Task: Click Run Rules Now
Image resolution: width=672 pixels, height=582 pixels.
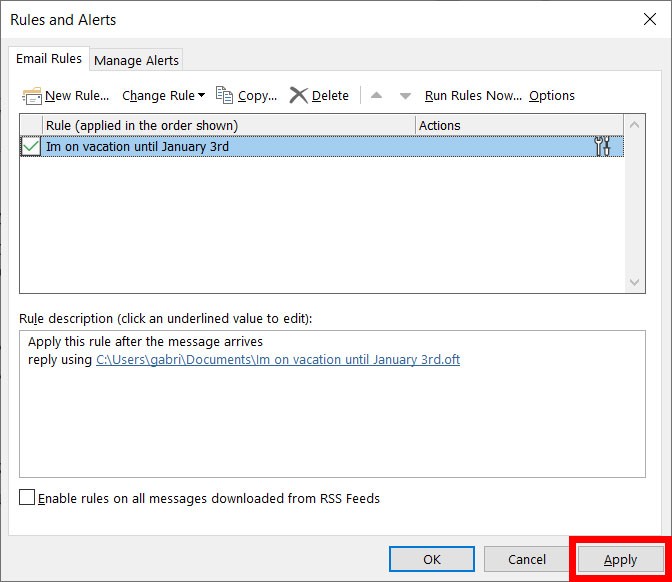Action: (x=473, y=96)
